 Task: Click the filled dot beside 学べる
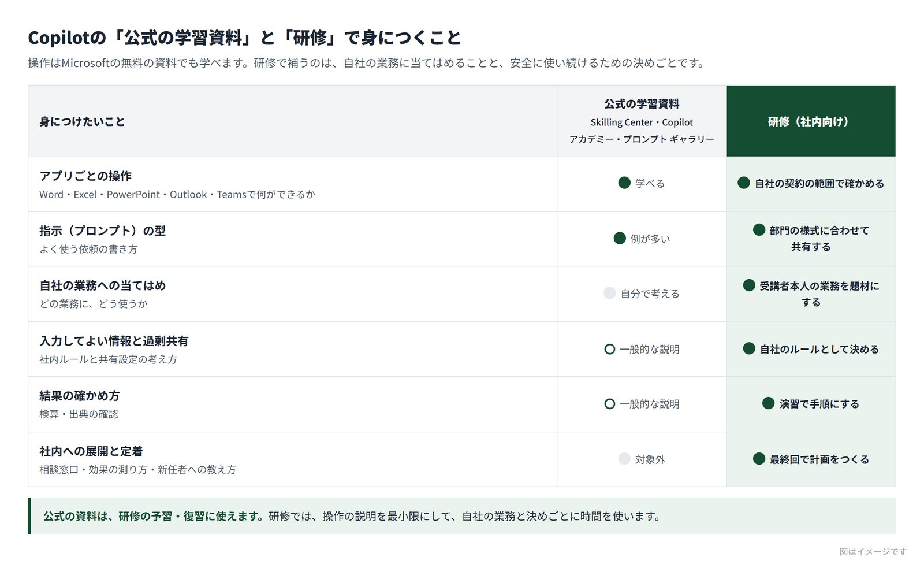click(x=624, y=183)
